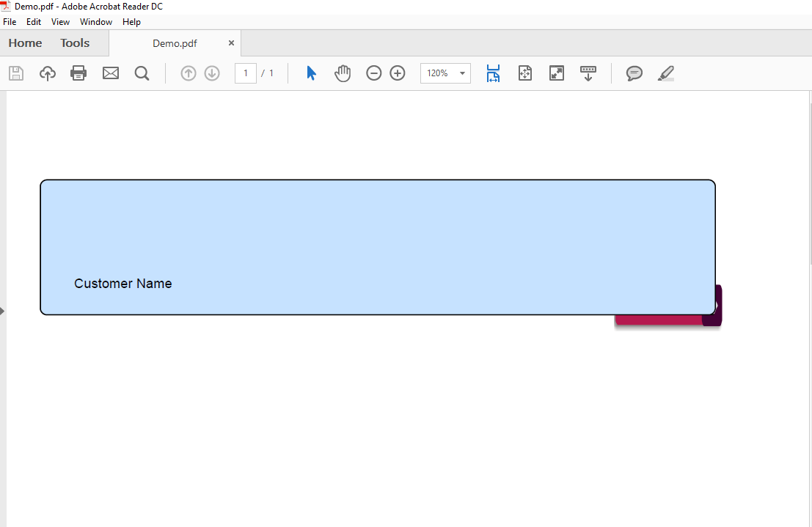Open the View menu
The width and height of the screenshot is (812, 527).
pyautogui.click(x=60, y=22)
